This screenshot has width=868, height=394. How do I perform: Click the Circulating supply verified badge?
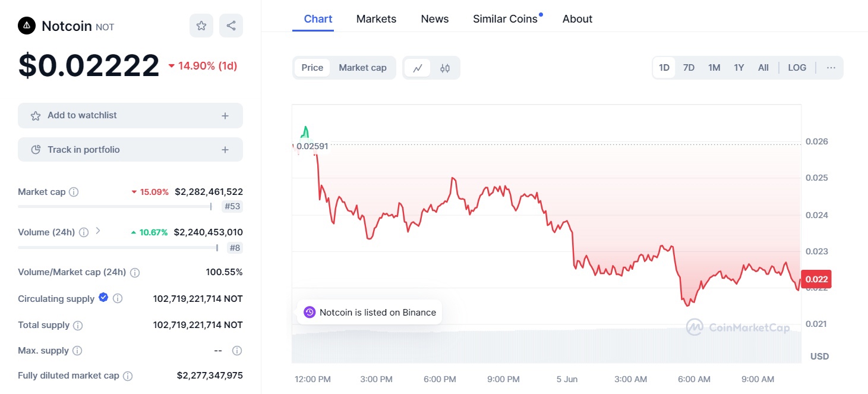(103, 298)
